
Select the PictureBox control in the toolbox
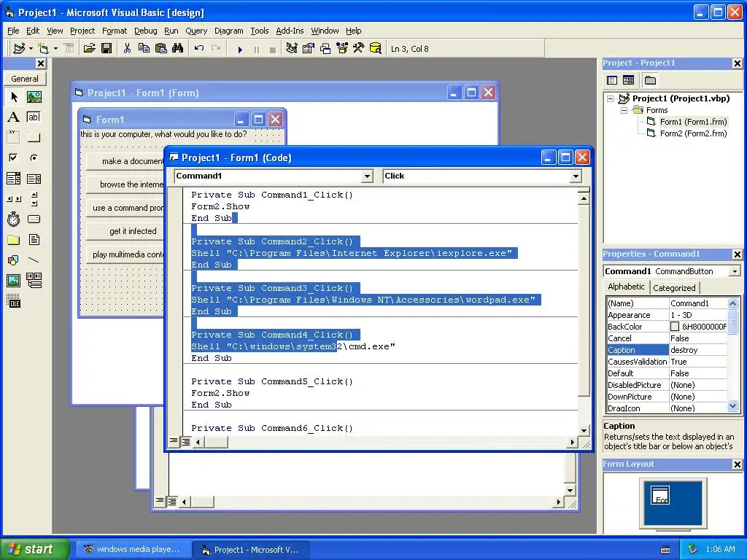34,97
